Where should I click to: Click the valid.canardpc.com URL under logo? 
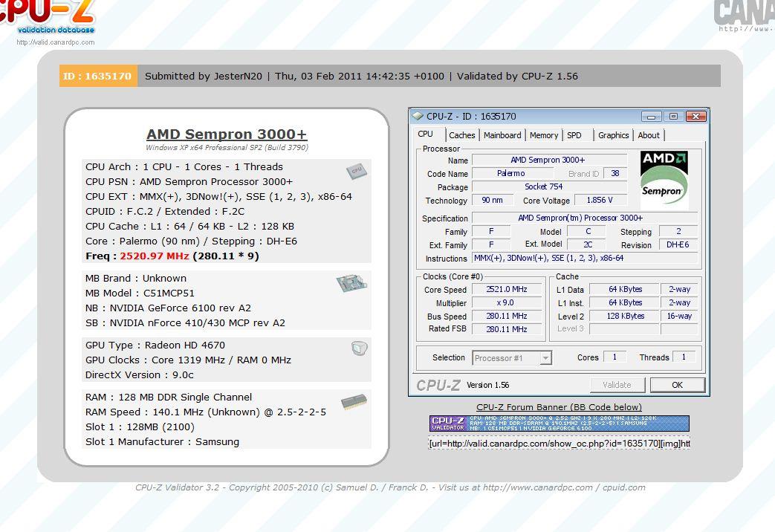tap(55, 42)
